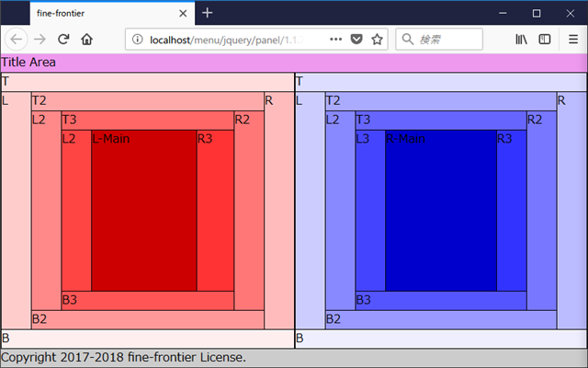Screen dimensions: 588x368
Task: Click the Title Area header
Action: (294, 63)
